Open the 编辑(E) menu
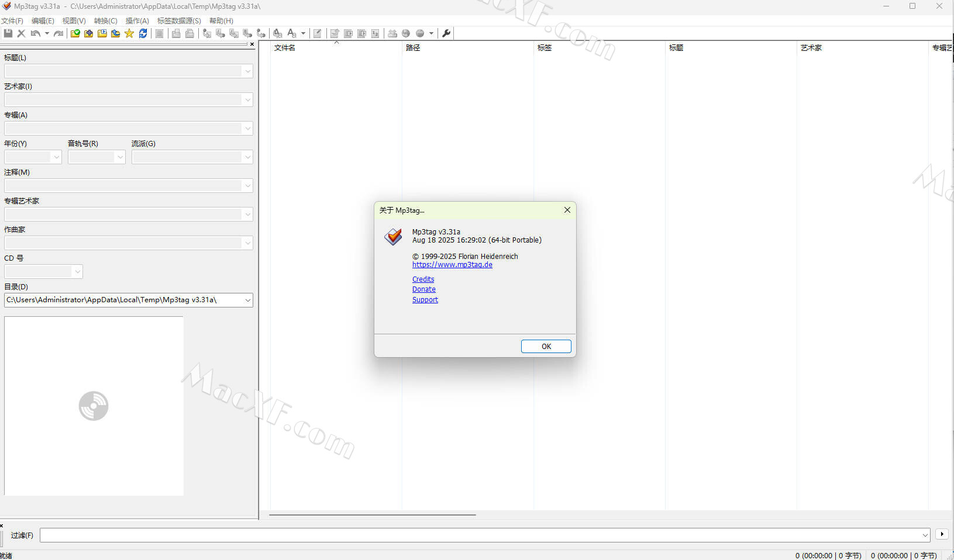The width and height of the screenshot is (954, 560). click(x=43, y=20)
